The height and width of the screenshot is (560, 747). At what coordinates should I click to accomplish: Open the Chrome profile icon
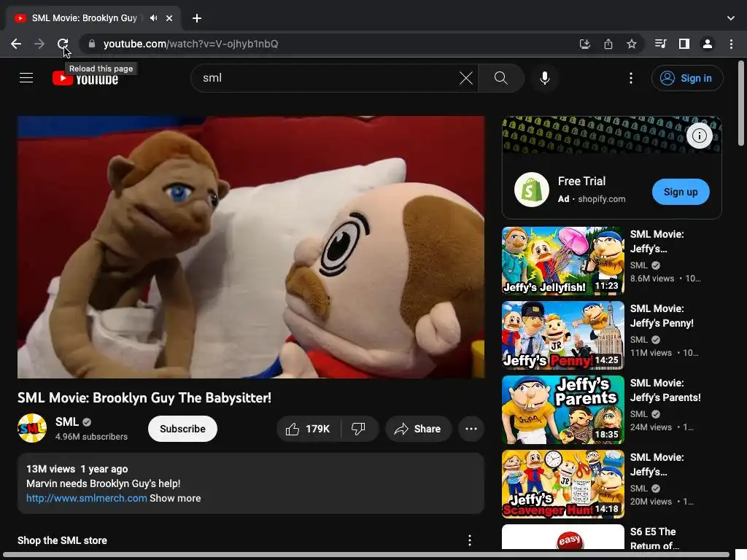[708, 44]
